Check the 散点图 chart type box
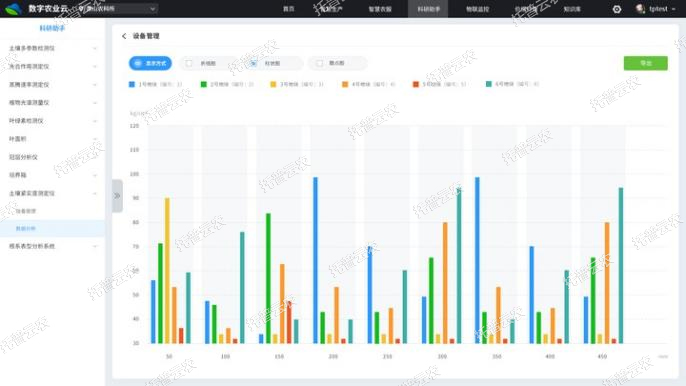 (x=319, y=63)
